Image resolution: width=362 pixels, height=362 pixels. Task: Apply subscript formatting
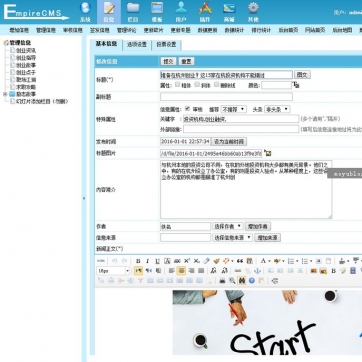coord(197,261)
